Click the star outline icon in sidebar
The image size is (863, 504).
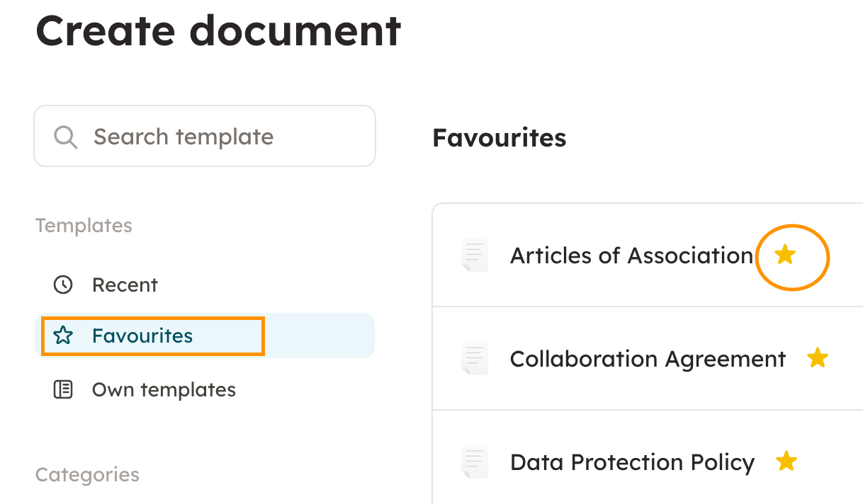[64, 336]
